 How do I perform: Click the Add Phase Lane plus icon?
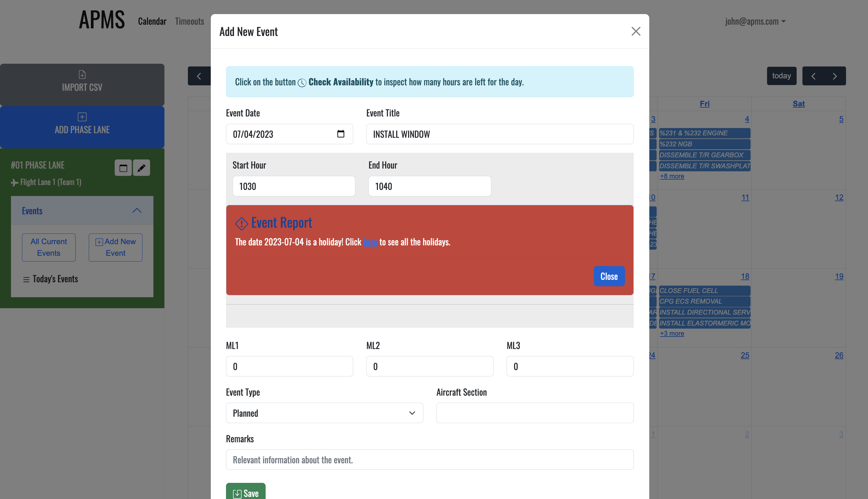[82, 117]
